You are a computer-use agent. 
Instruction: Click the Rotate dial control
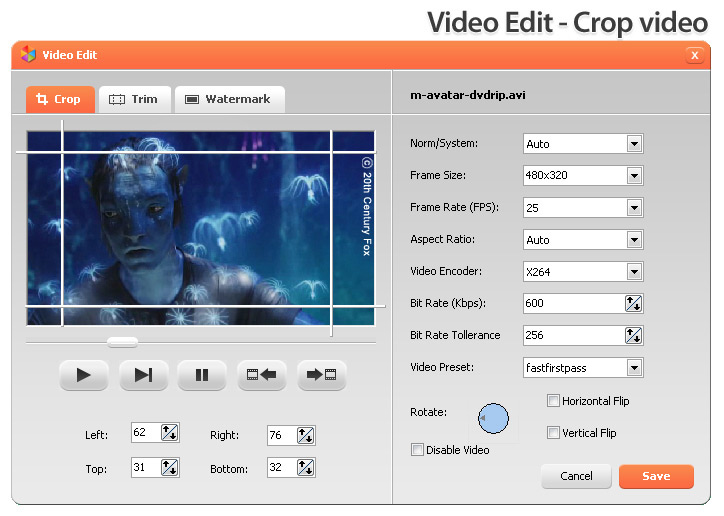493,419
